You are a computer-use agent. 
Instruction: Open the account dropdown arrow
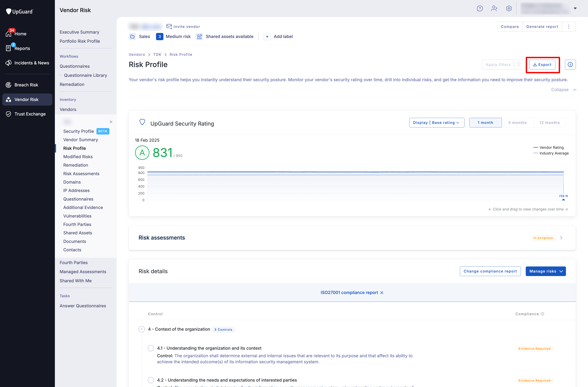pos(575,8)
